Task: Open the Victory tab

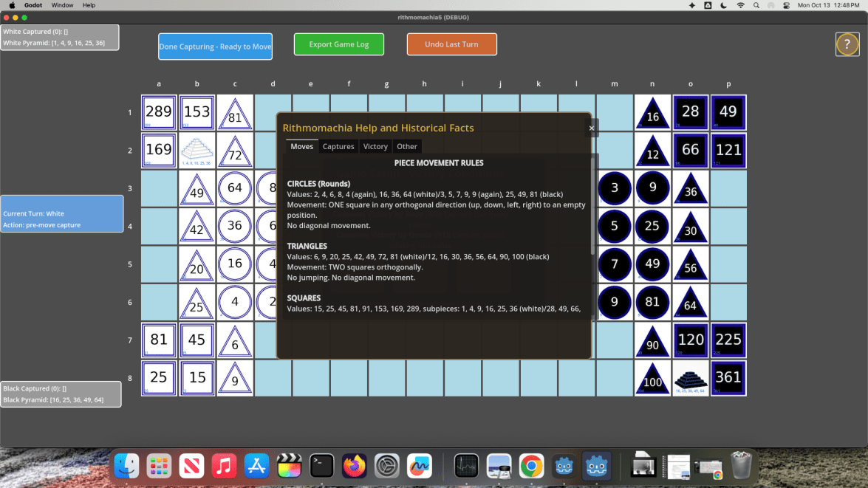Action: [375, 146]
